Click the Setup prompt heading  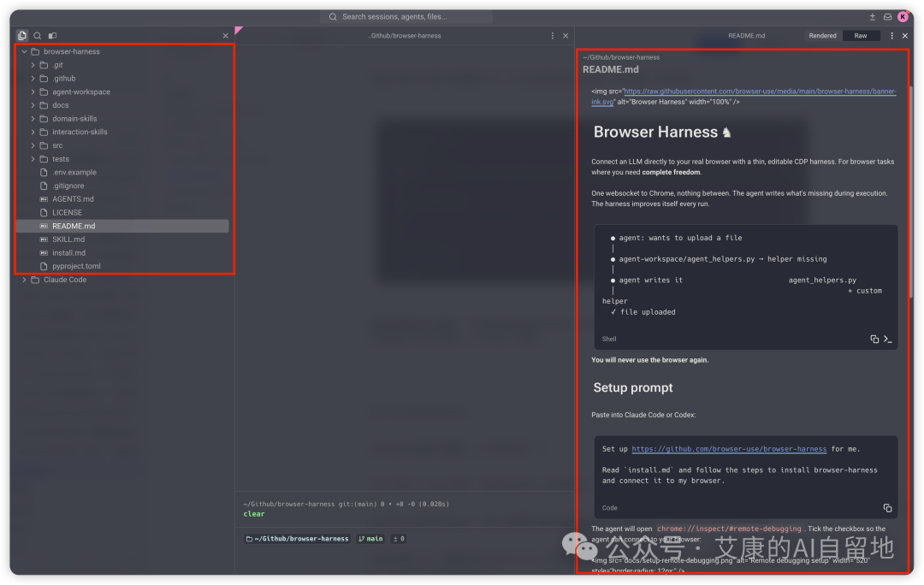633,387
